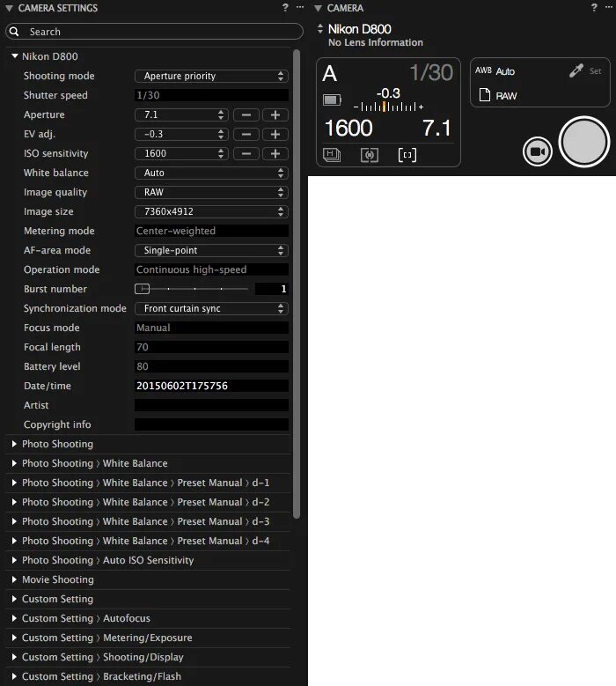Expand the Movie Shooting section
Screen dimensions: 616x686
pyautogui.click(x=14, y=579)
